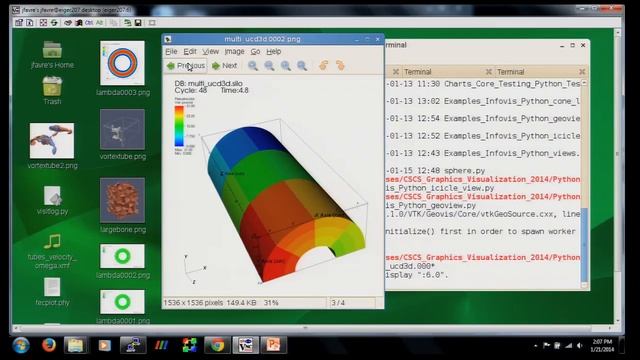Click the system clock showing 2:07 PM
640x360 pixels.
(602, 342)
